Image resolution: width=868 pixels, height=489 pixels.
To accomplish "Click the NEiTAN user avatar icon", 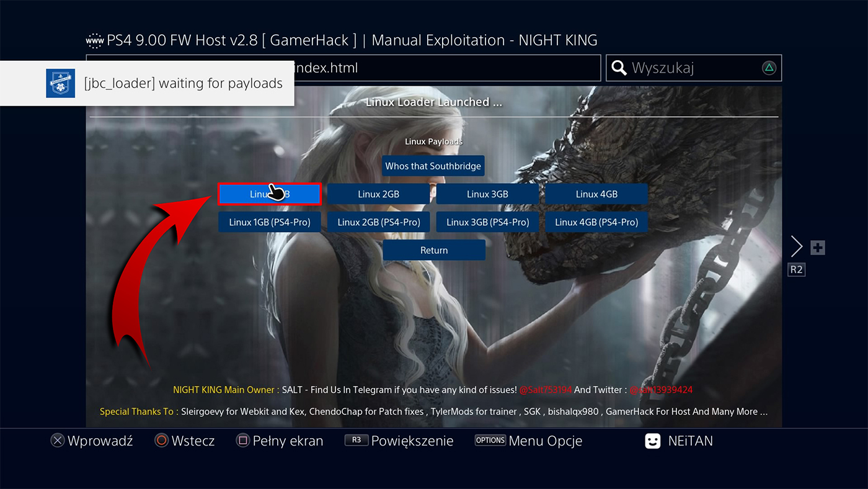I will click(652, 441).
